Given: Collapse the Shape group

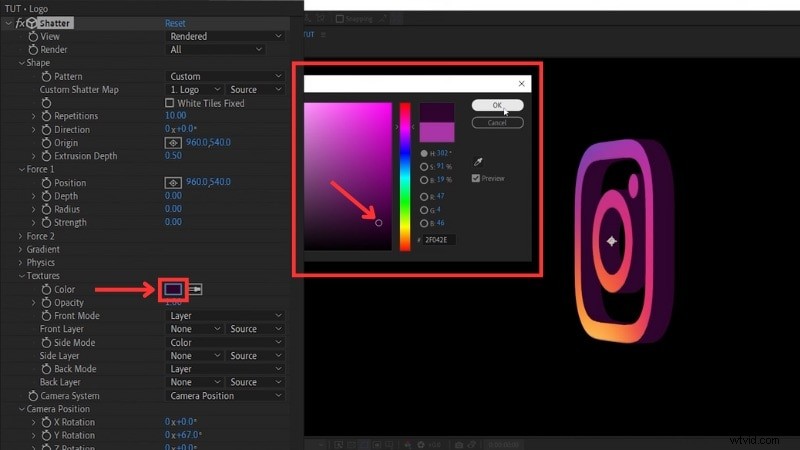Looking at the screenshot, I should 21,63.
